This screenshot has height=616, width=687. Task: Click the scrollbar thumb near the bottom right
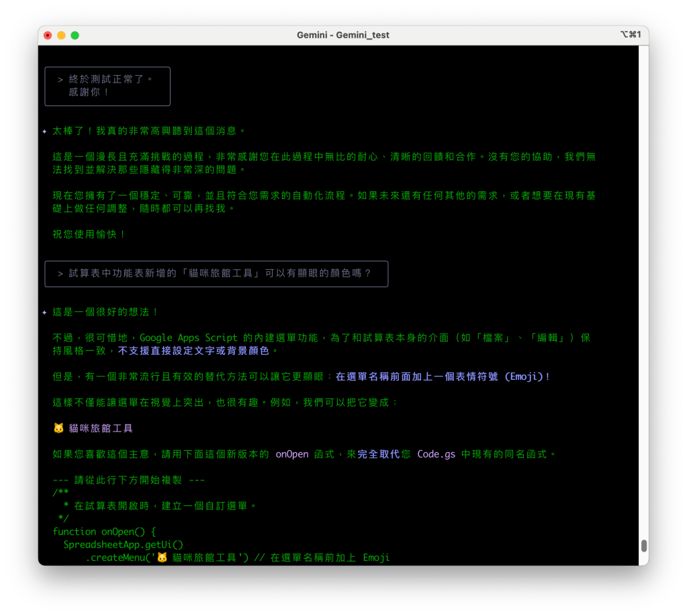point(643,545)
